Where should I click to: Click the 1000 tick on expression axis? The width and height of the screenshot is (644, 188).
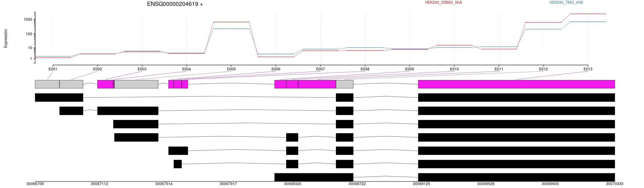28,19
